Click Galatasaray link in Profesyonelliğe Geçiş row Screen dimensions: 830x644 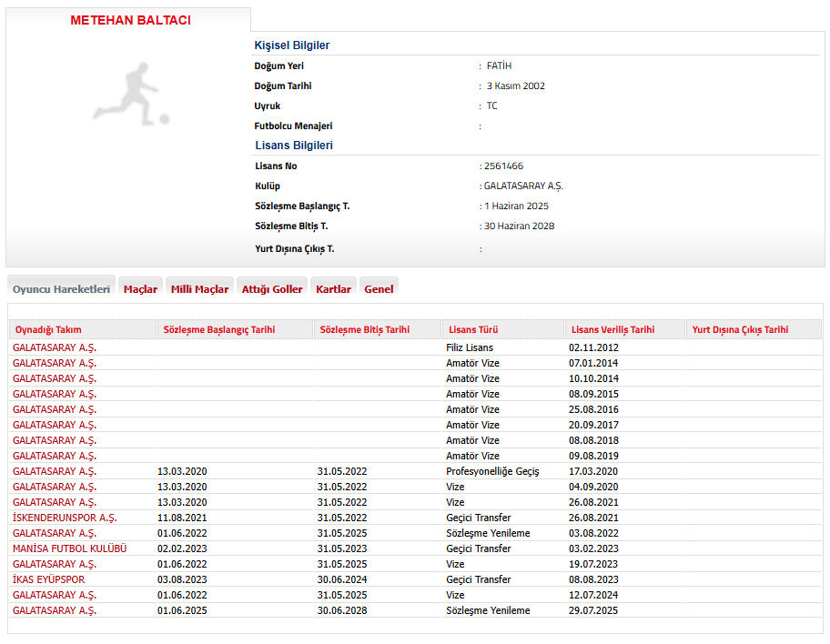click(55, 471)
